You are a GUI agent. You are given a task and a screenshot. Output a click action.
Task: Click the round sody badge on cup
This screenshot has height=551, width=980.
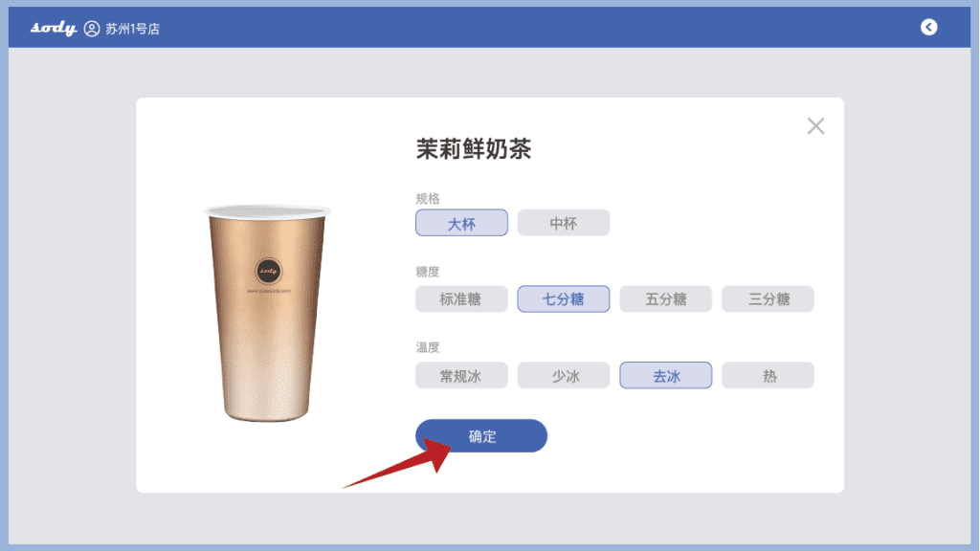[269, 271]
